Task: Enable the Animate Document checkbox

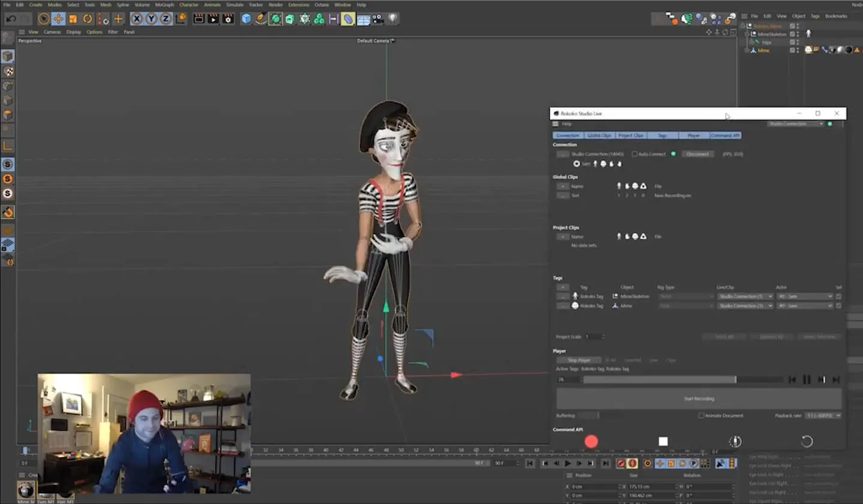Action: [701, 415]
